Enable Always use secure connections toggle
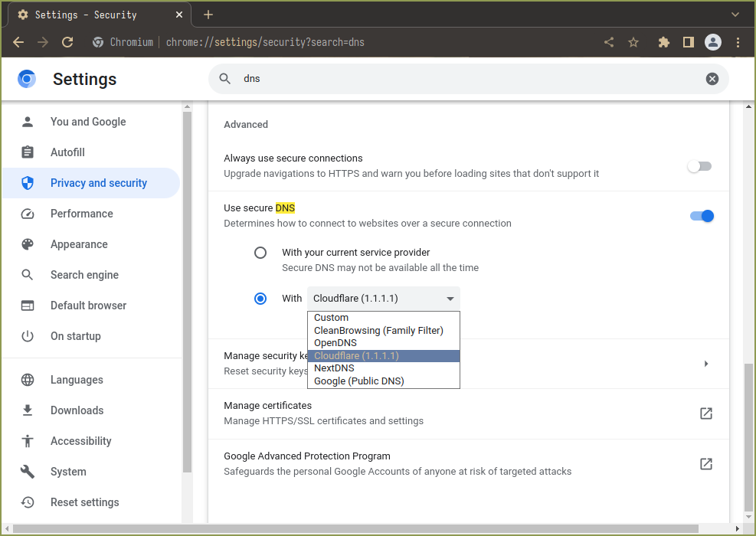Viewport: 756px width, 536px height. (x=699, y=166)
